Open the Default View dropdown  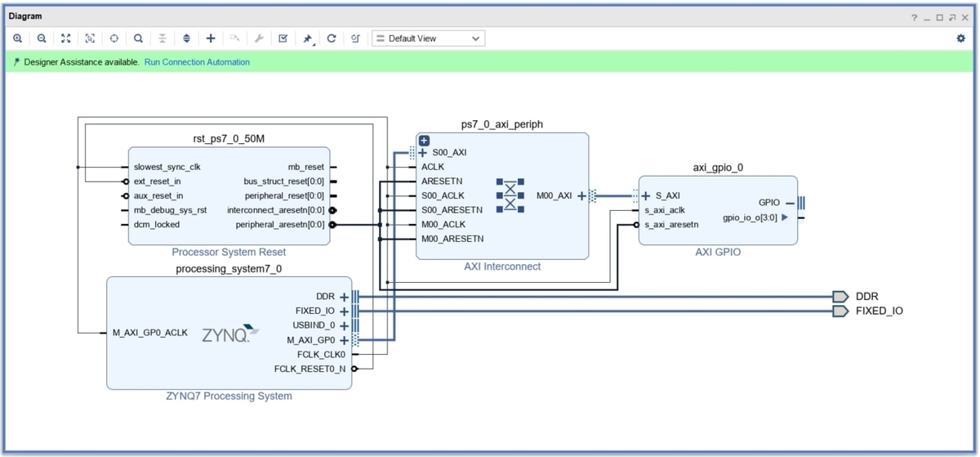pyautogui.click(x=429, y=38)
